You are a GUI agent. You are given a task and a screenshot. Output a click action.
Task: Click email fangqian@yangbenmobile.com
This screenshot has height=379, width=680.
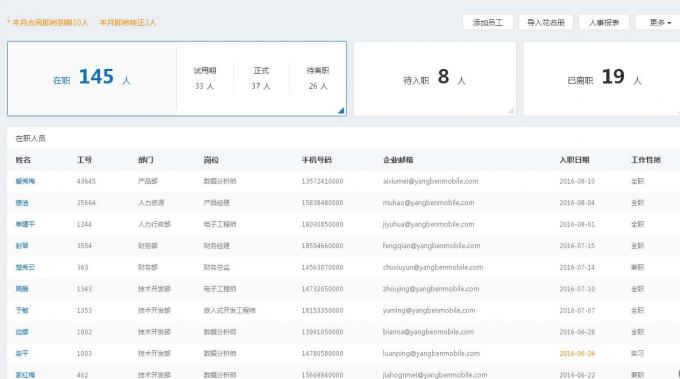[431, 246]
